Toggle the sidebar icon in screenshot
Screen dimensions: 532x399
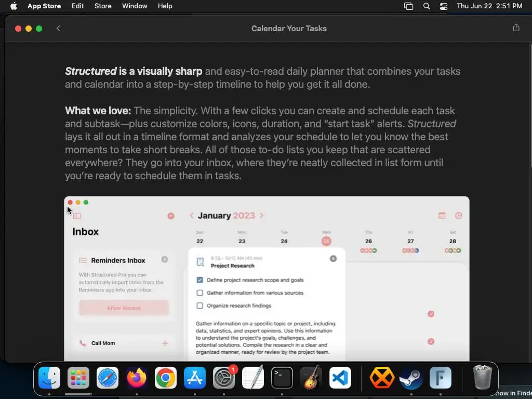coord(77,216)
